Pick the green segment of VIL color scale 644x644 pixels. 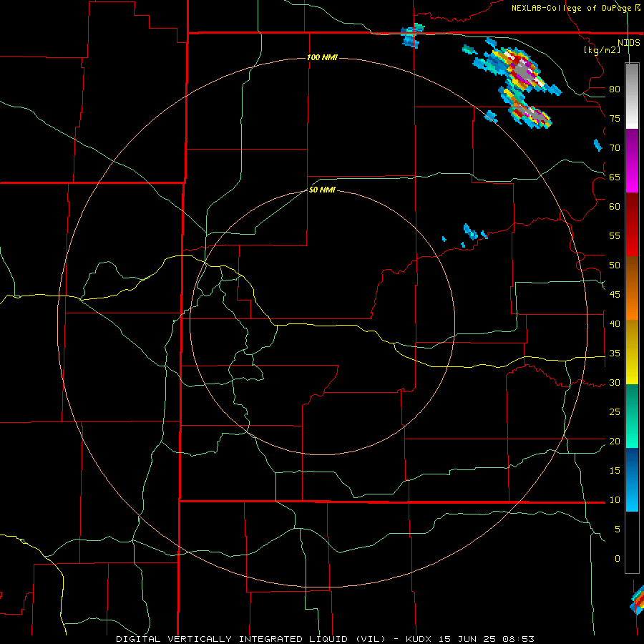[632, 416]
